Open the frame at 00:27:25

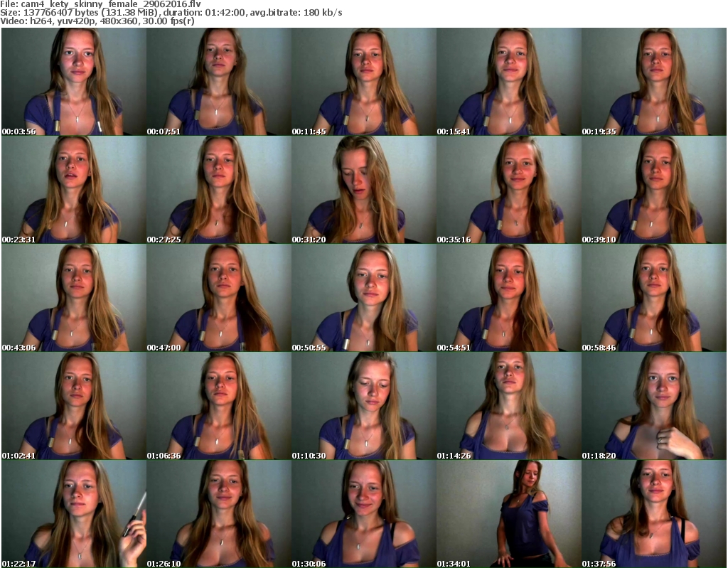pos(219,190)
